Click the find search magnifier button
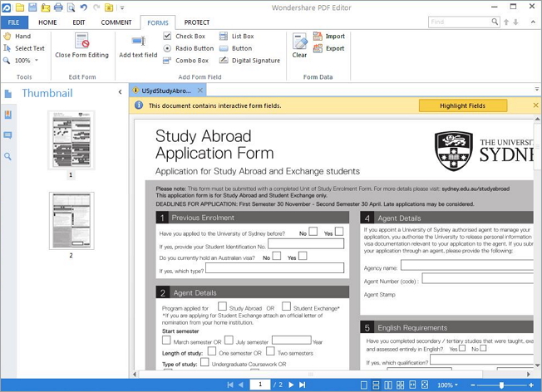 (x=495, y=22)
